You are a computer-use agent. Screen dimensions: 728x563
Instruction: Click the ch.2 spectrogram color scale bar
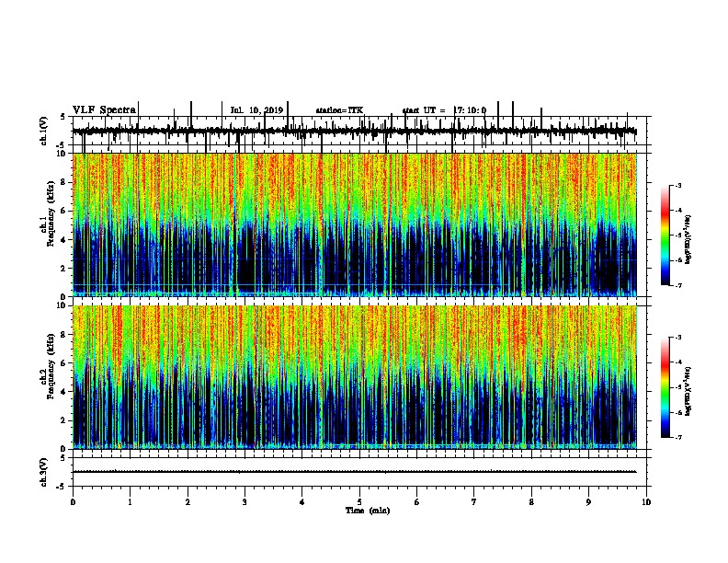665,387
